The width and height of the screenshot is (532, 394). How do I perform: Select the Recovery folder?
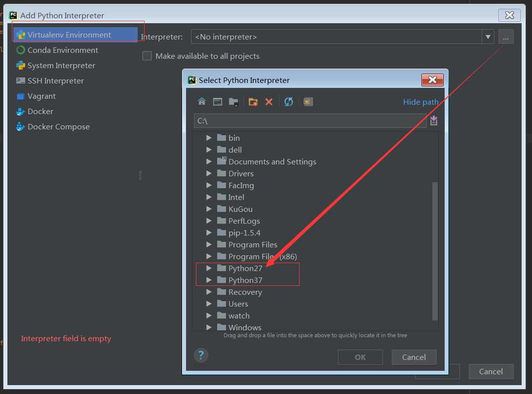click(x=245, y=292)
